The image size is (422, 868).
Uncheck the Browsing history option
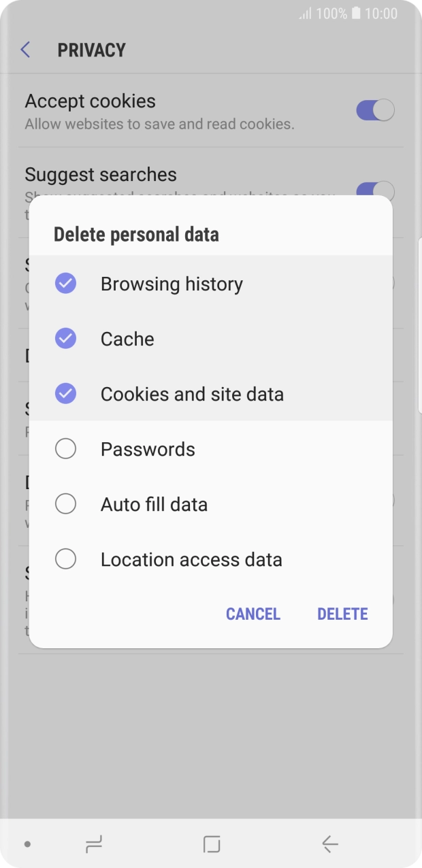coord(65,283)
